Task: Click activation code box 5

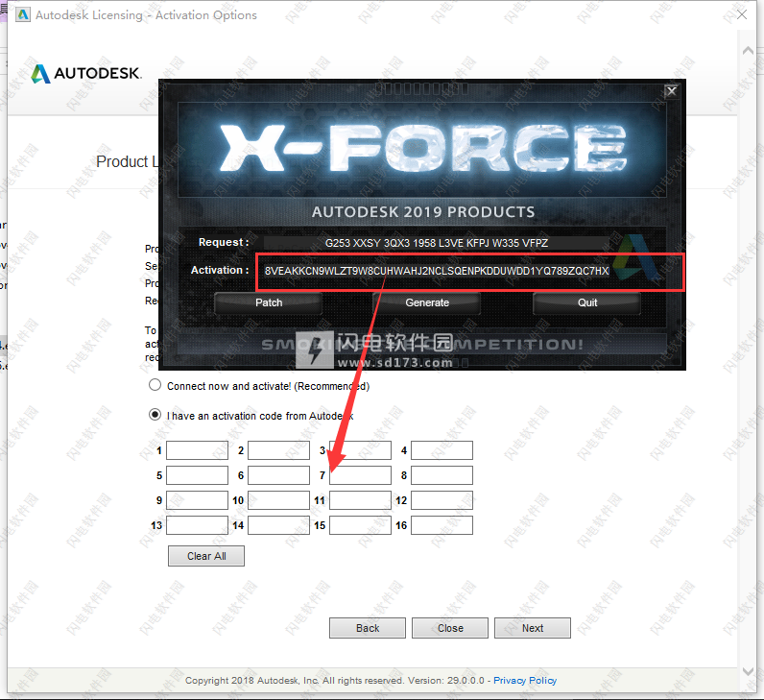Action: coord(198,475)
